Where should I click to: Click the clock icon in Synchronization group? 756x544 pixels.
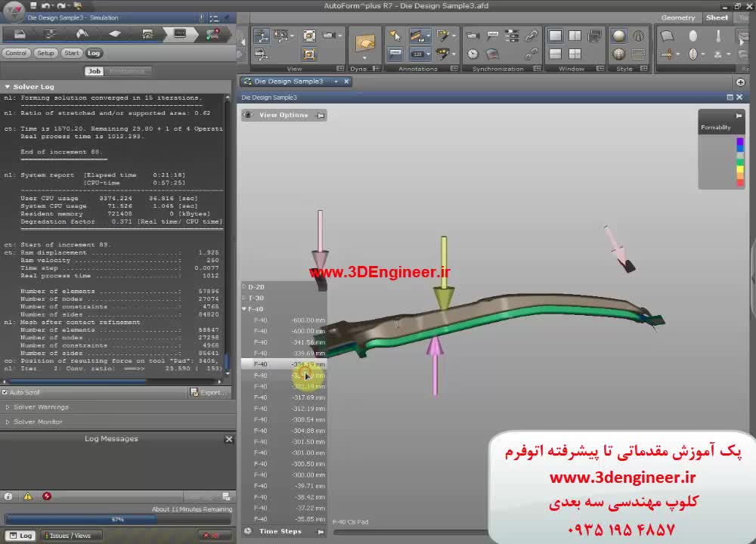pyautogui.click(x=472, y=54)
